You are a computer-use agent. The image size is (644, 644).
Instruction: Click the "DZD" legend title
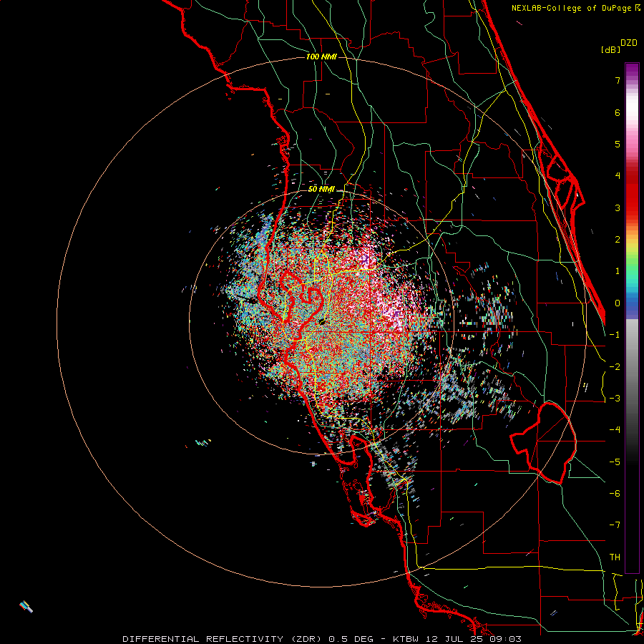pyautogui.click(x=629, y=43)
